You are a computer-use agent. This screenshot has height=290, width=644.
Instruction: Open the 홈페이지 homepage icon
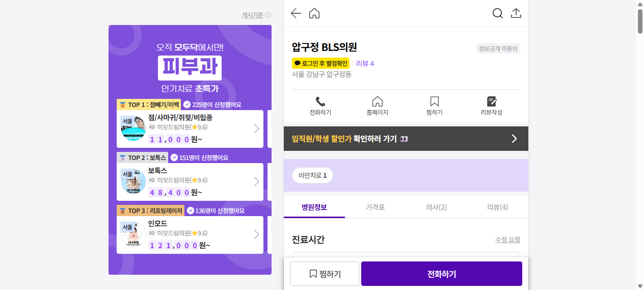tap(378, 101)
